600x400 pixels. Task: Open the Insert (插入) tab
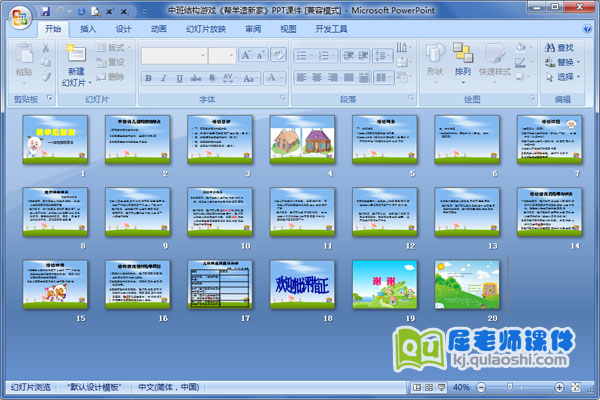click(x=88, y=29)
